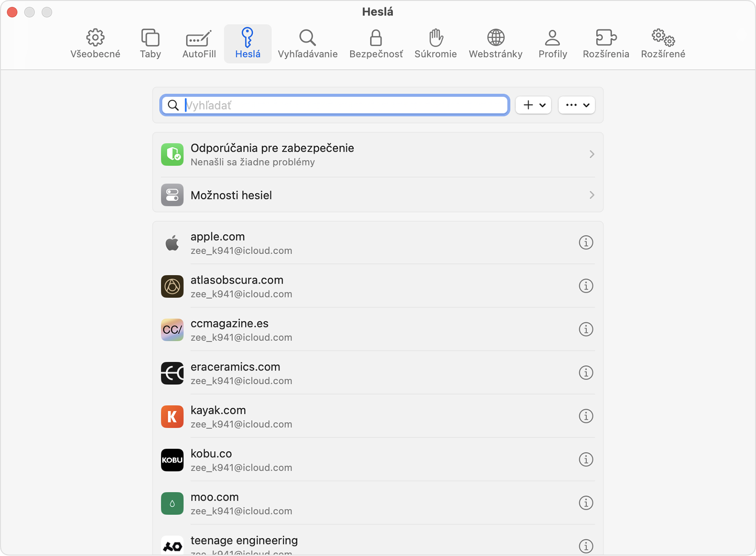Open Odporúčania pre zabezpečenie row

point(378,155)
